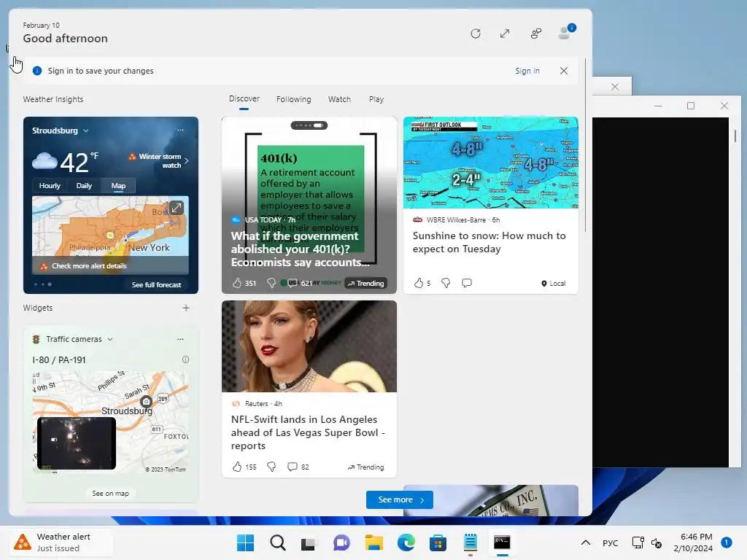
Task: Switch to the Discover tab
Action: 244,99
